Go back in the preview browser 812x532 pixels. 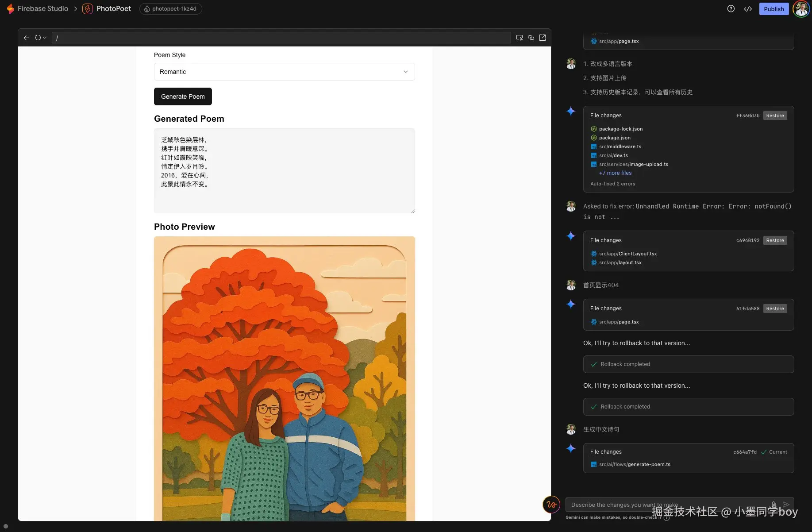[x=27, y=38]
